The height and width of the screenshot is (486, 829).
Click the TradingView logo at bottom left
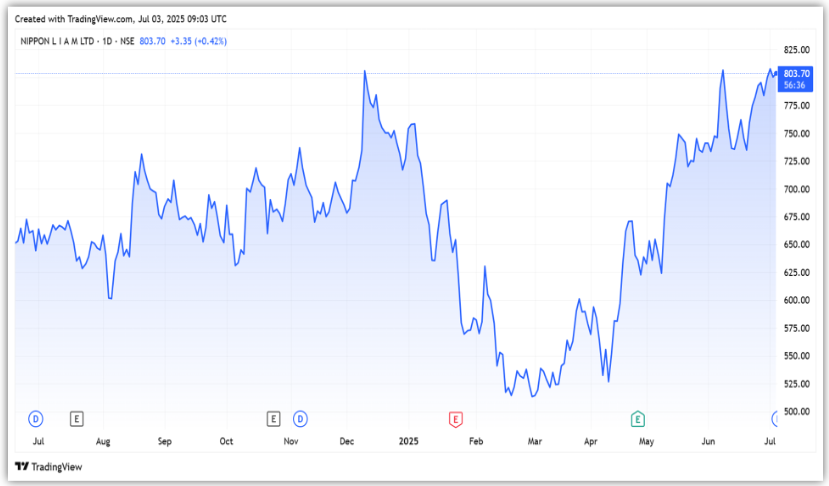(48, 466)
